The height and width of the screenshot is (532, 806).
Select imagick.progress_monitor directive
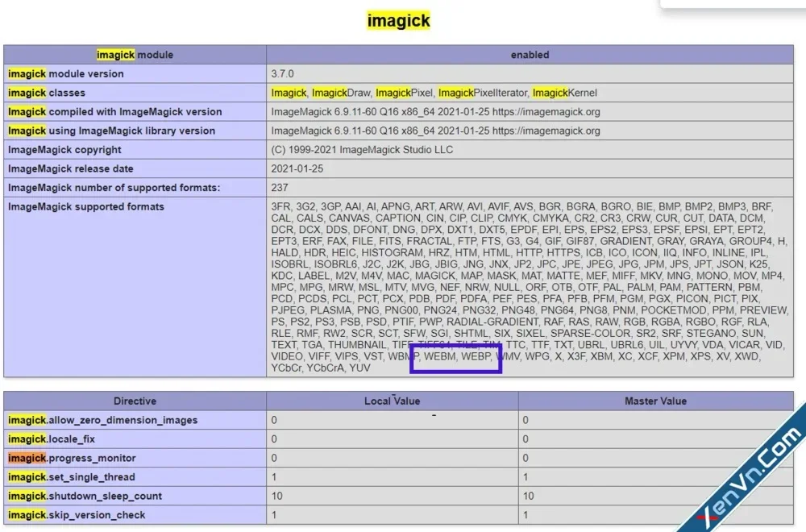(72, 458)
